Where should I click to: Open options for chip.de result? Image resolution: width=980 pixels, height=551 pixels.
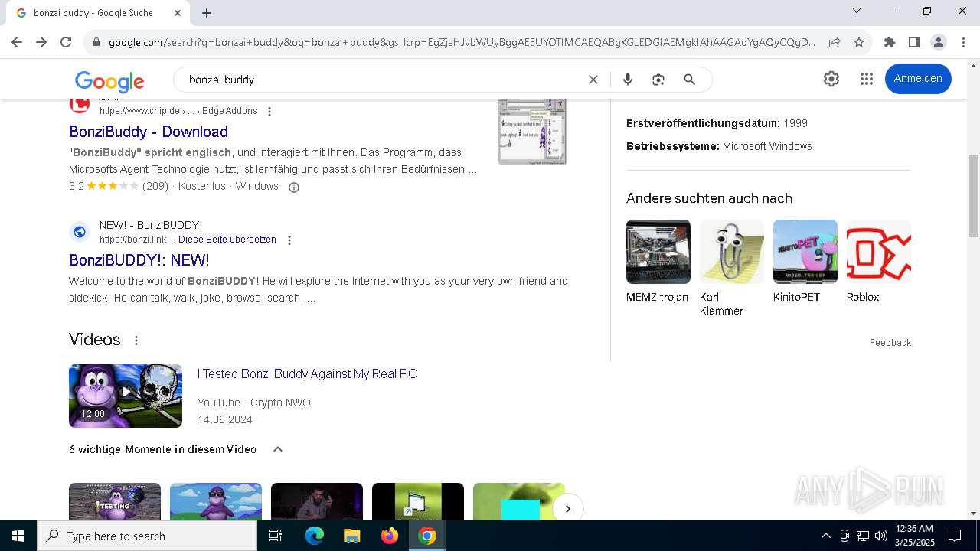point(269,112)
